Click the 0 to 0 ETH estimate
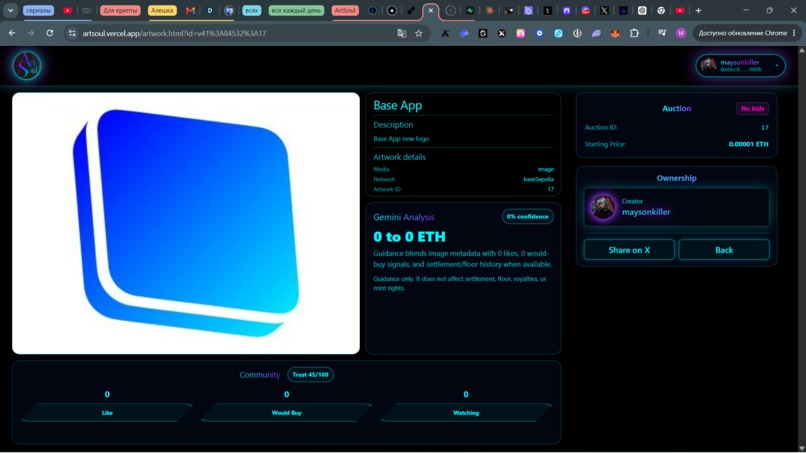The image size is (806, 453). click(409, 237)
